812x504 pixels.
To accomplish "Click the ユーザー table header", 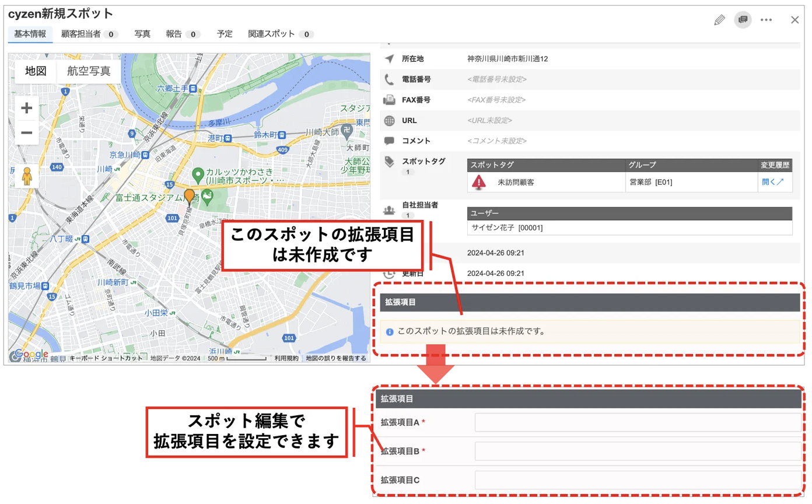I will (x=629, y=213).
